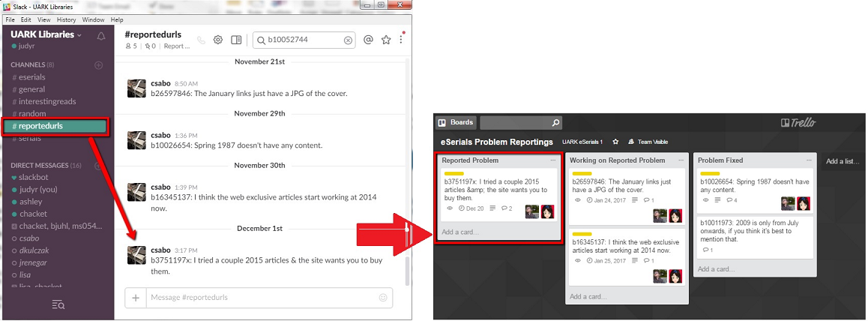The width and height of the screenshot is (868, 321).
Task: Add a new channel with plus icon
Action: pyautogui.click(x=98, y=64)
